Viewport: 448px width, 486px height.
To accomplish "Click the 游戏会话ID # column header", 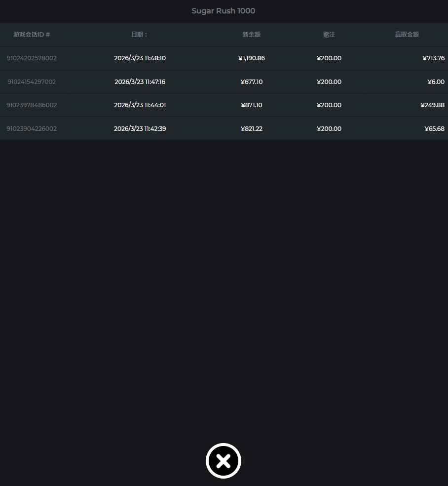I will pos(32,35).
